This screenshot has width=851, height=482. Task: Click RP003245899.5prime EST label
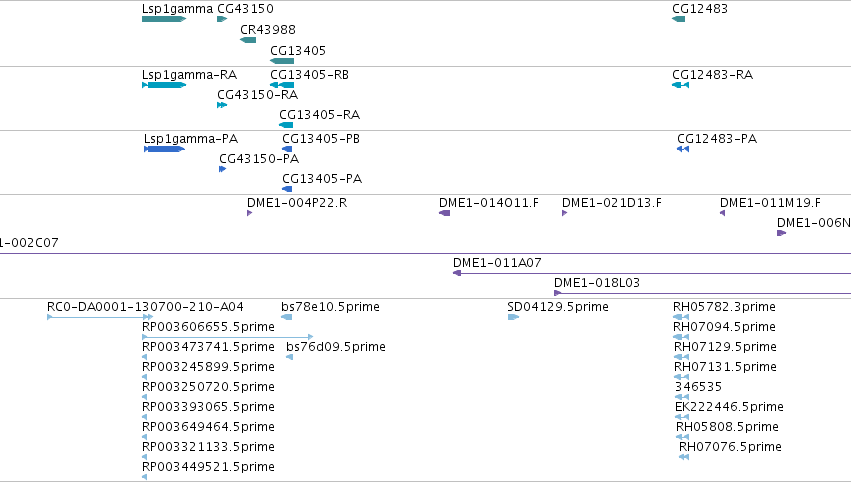point(208,367)
